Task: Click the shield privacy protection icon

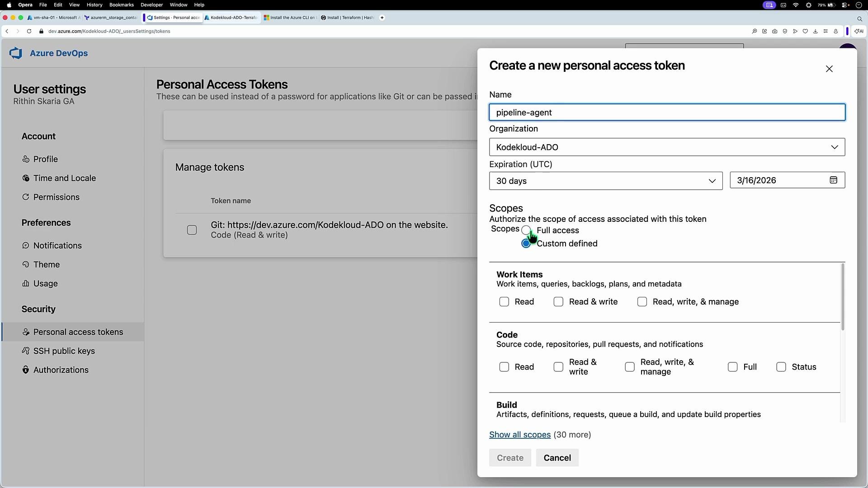Action: (x=785, y=31)
